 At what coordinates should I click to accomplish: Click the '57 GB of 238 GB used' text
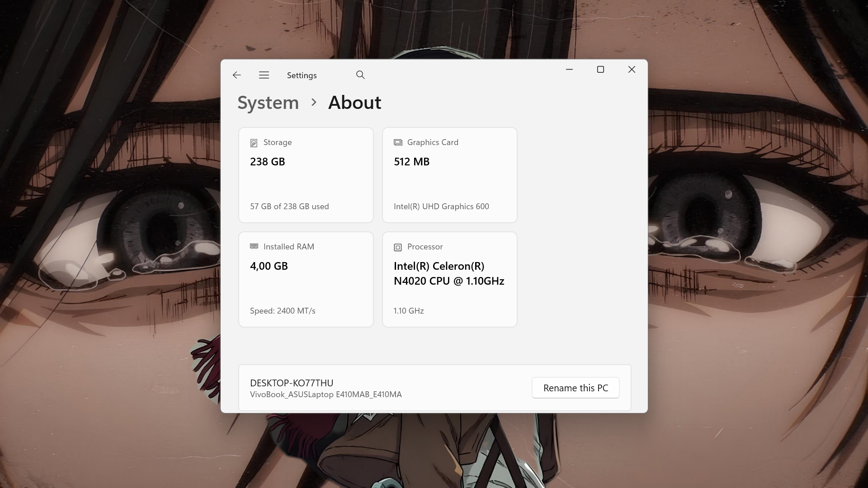[x=289, y=206]
